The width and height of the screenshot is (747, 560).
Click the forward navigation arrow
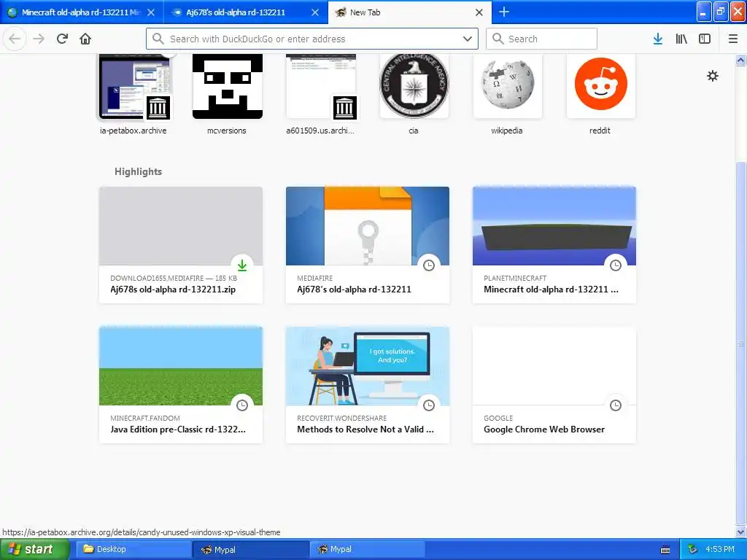coord(39,39)
